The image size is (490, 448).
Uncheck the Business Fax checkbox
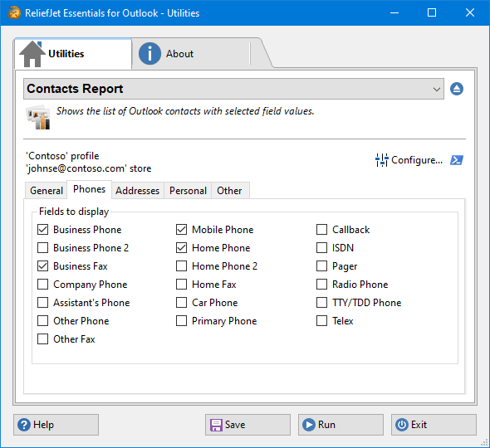coord(43,266)
